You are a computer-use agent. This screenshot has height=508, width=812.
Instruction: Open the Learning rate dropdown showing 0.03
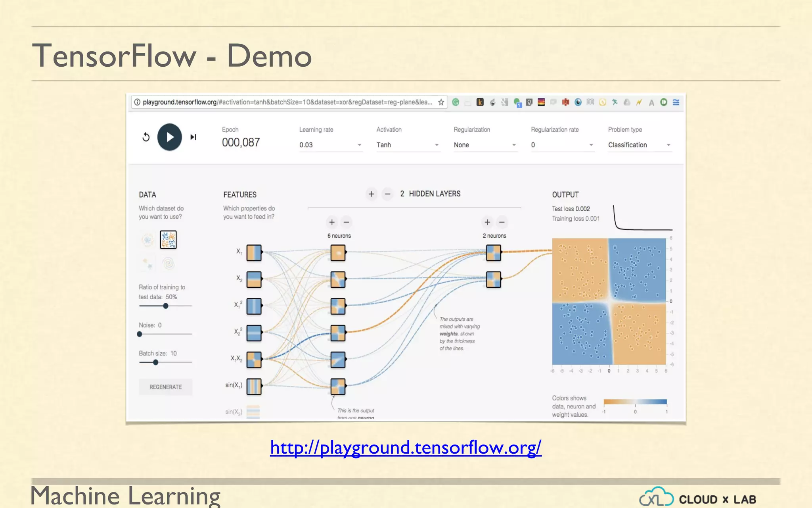[331, 145]
